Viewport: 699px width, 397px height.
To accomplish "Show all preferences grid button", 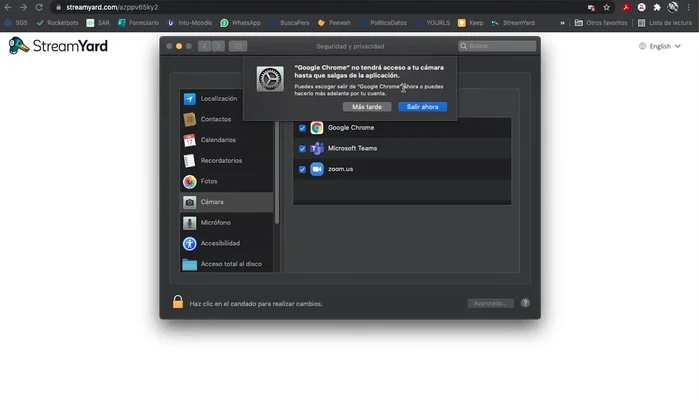I will (238, 46).
